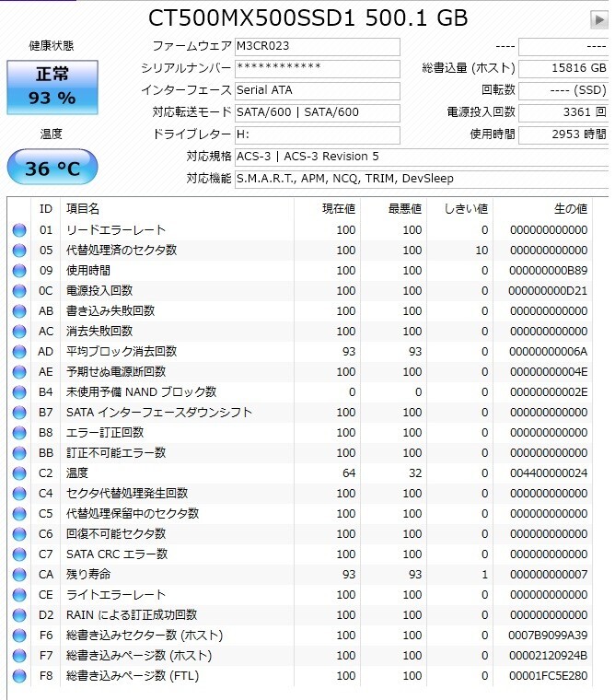This screenshot has width=615, height=700.
Task: Click the 36 °C temperature button
Action: click(x=52, y=167)
